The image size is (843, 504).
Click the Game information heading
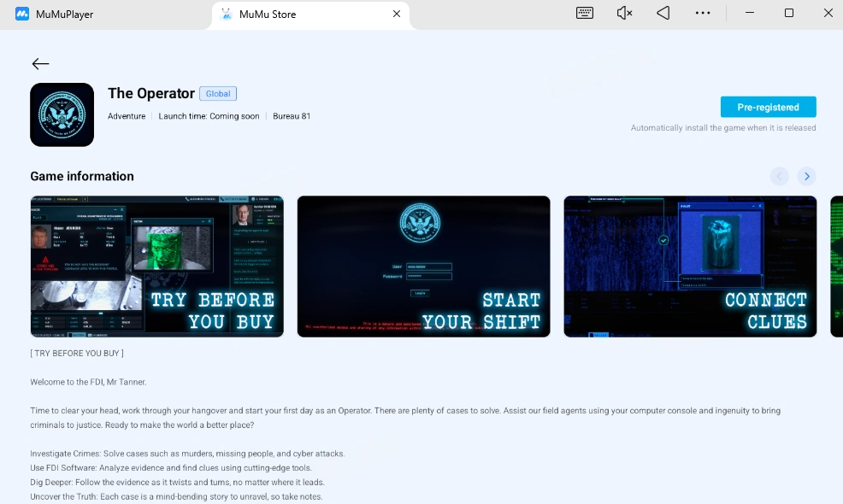82,176
